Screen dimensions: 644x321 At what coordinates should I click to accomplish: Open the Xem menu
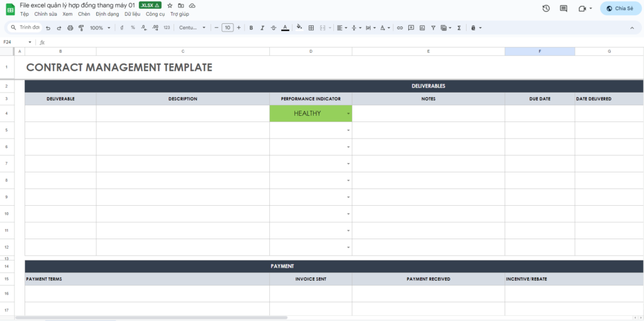click(x=67, y=14)
